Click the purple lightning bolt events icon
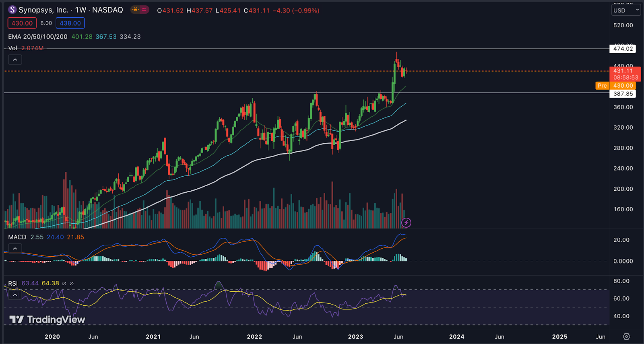 click(x=406, y=222)
